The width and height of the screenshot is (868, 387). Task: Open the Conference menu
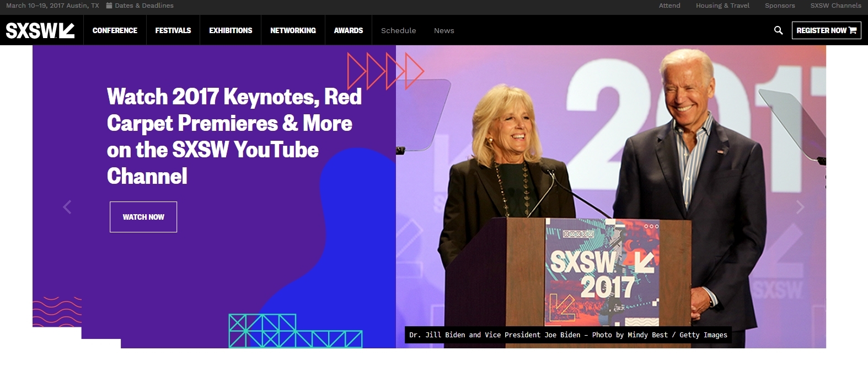(115, 30)
